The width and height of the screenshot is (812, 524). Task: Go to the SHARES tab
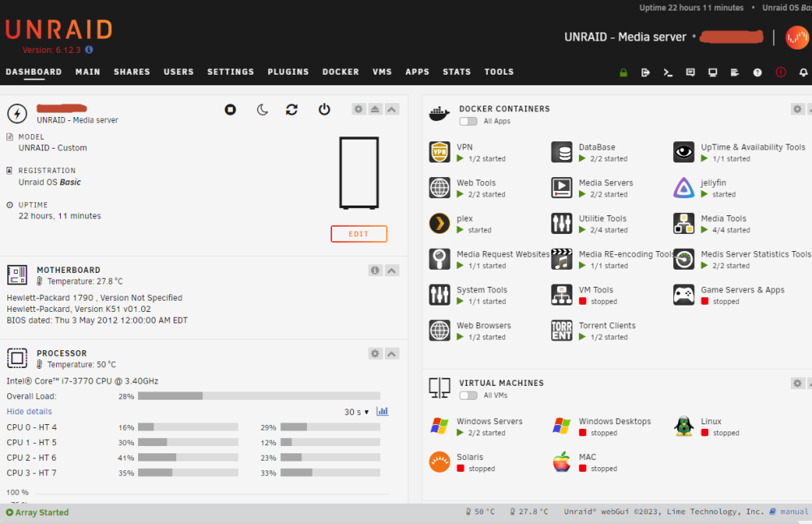[x=132, y=72]
